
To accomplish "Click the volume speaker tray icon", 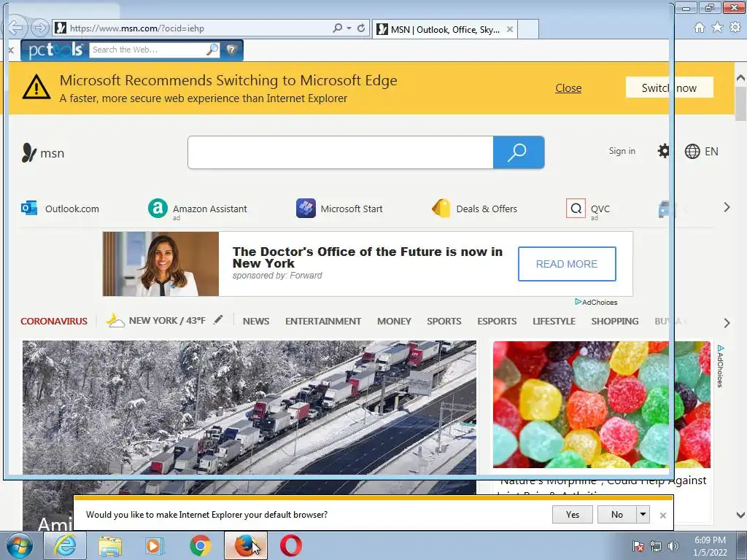I will pyautogui.click(x=673, y=546).
